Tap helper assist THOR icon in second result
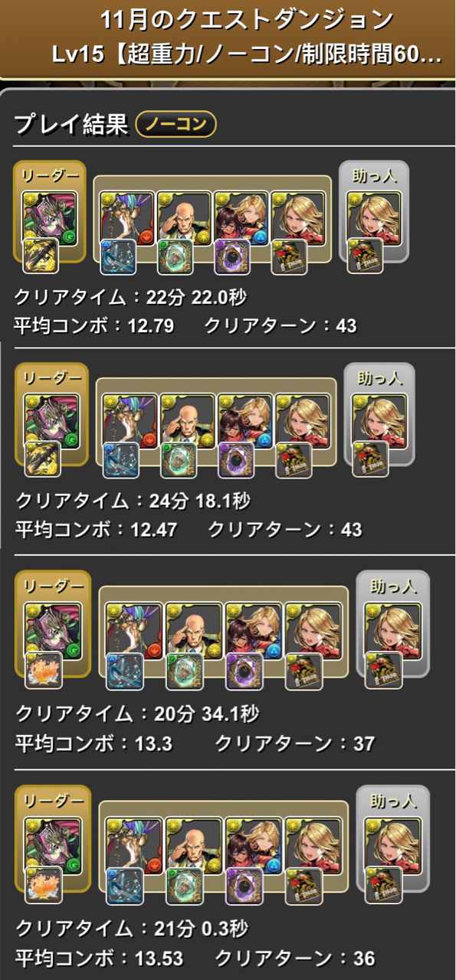 pyautogui.click(x=371, y=460)
